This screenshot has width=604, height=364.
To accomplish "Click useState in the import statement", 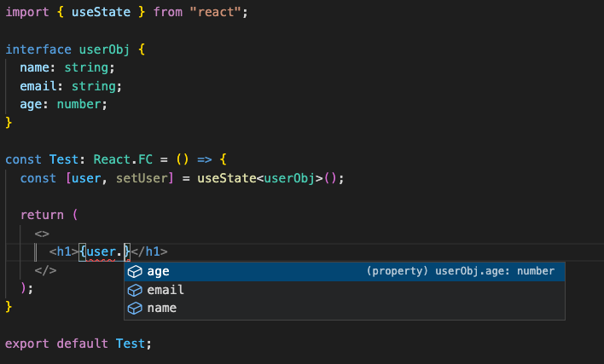I will click(101, 12).
